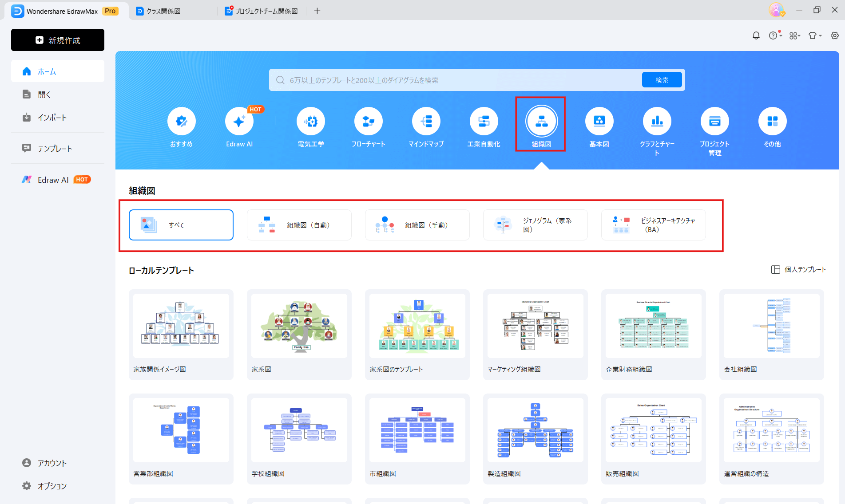Viewport: 845px width, 504px height.
Task: Switch to the クラス関係図 tab
Action: (x=173, y=11)
